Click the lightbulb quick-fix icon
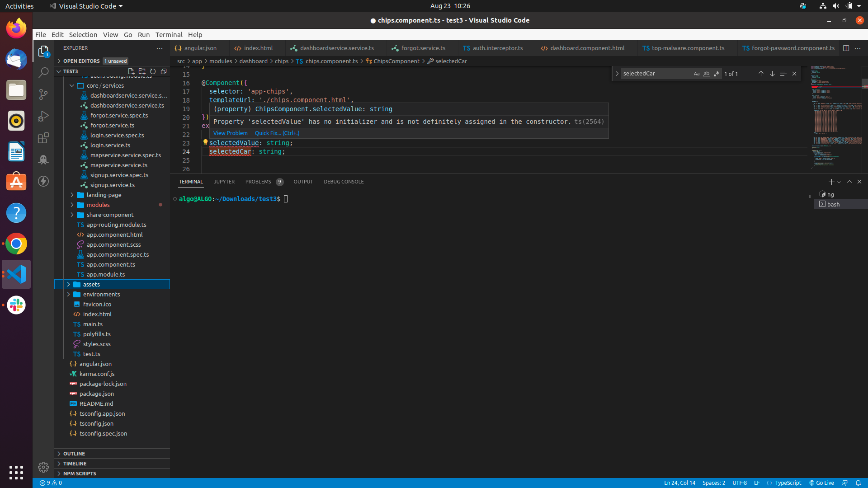 [205, 142]
